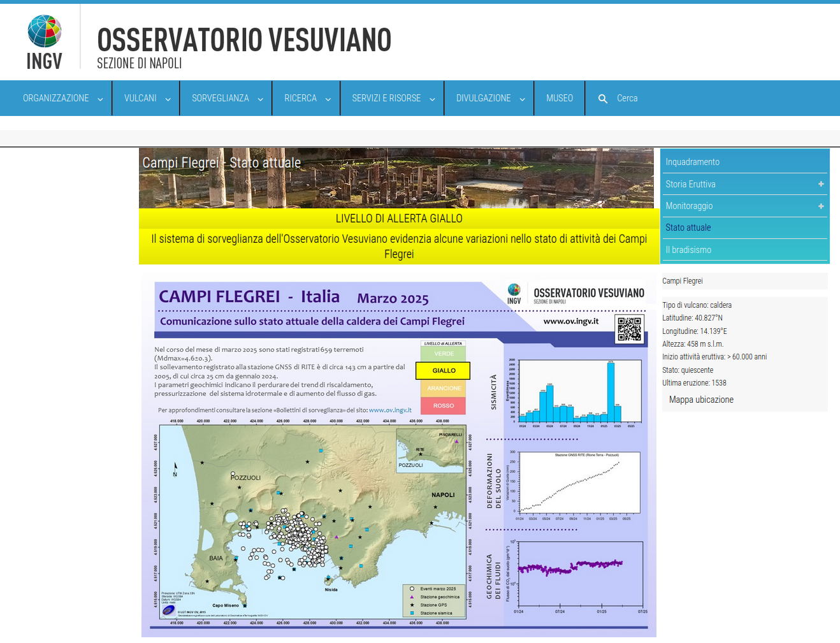Click the VERDE alert level box
The width and height of the screenshot is (840, 643).
443,353
